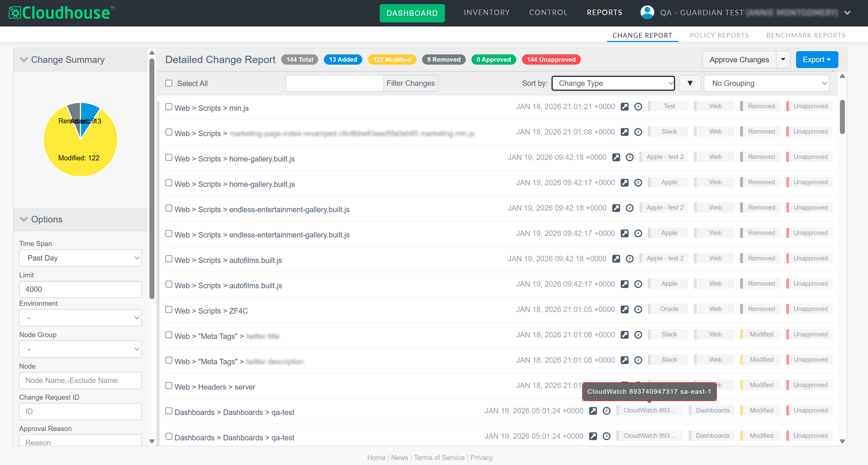The width and height of the screenshot is (868, 465).
Task: Open the Inventory menu
Action: click(487, 13)
